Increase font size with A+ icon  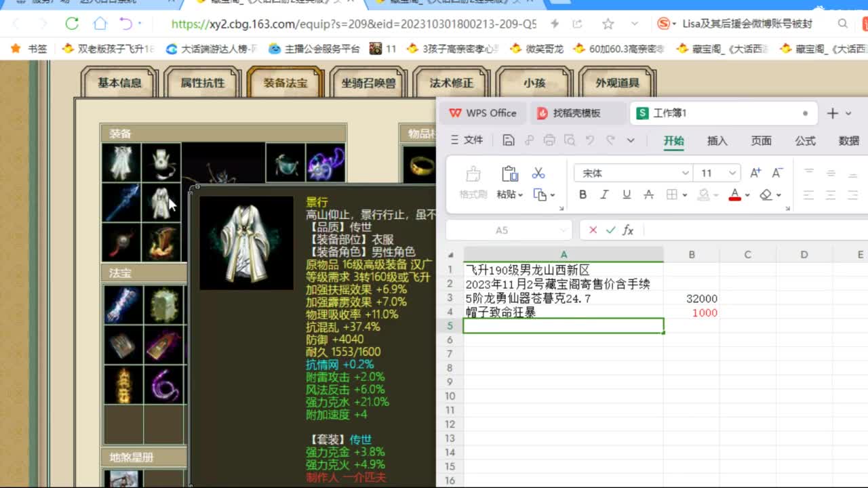click(755, 174)
